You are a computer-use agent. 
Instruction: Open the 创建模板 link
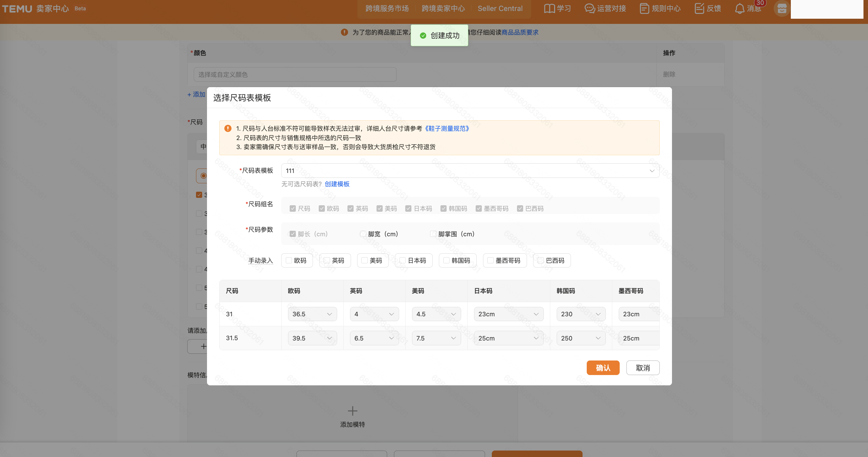coord(337,184)
